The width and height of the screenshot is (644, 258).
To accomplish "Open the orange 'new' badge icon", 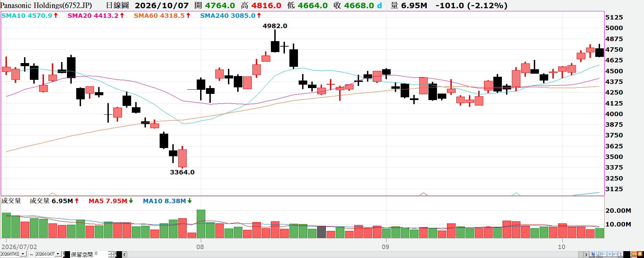I will click(634, 254).
